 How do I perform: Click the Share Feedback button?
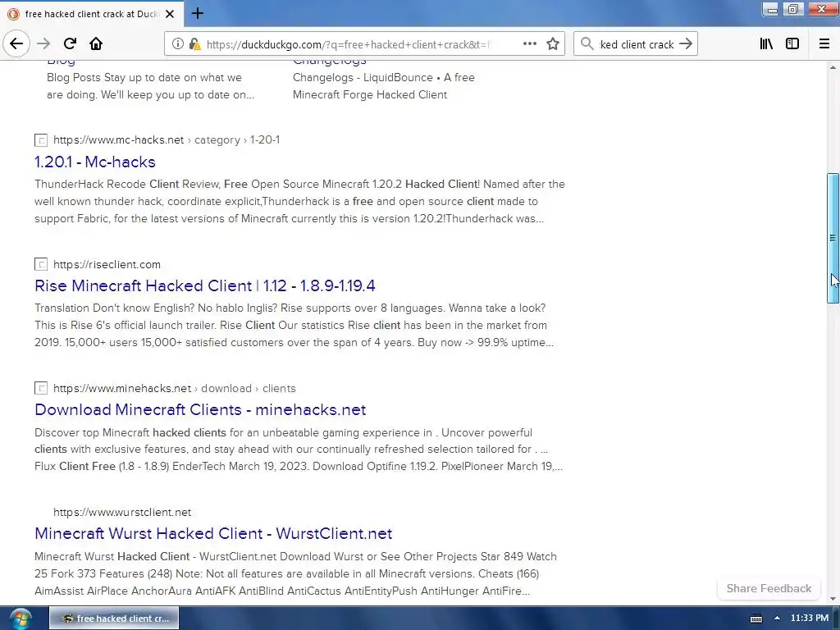[x=769, y=588]
